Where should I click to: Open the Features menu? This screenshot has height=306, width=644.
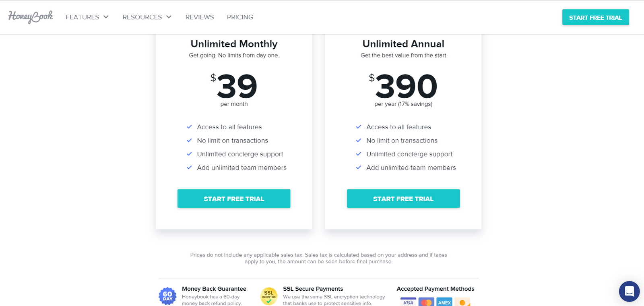pyautogui.click(x=83, y=17)
